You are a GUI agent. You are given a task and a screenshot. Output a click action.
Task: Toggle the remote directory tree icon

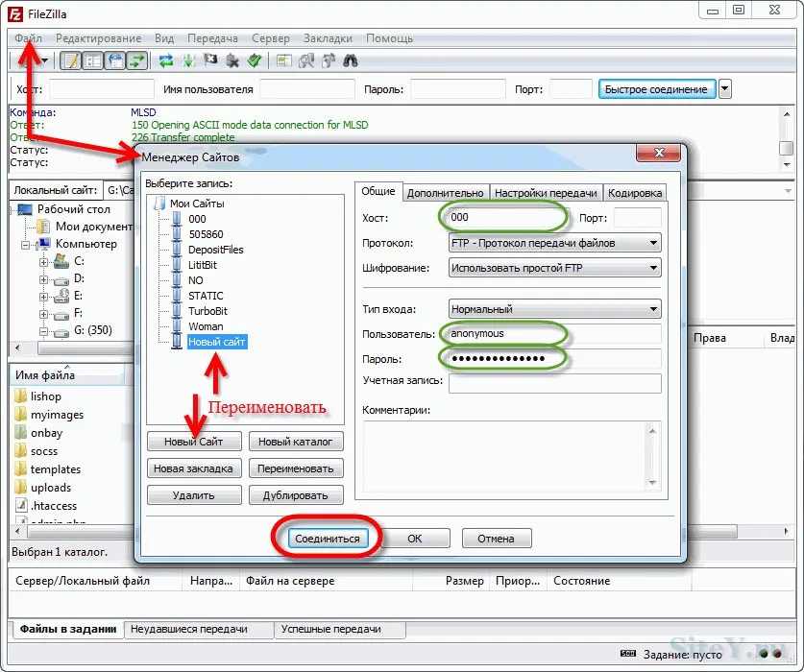click(x=115, y=61)
